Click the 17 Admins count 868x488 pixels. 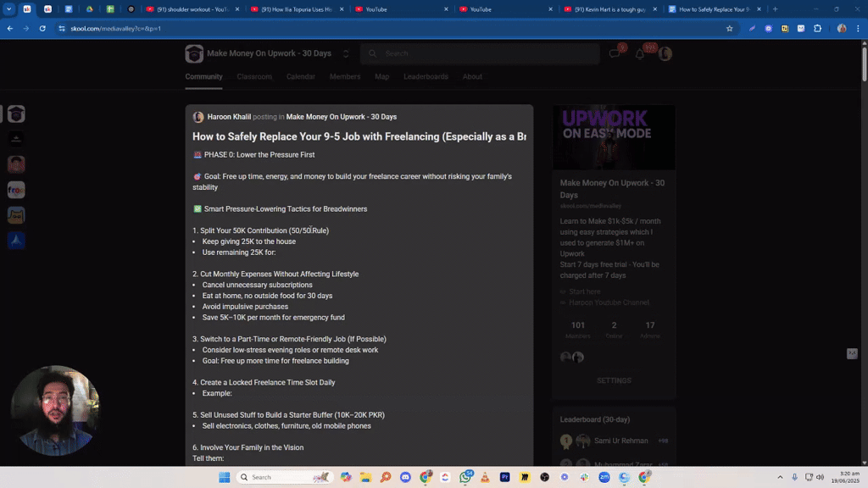click(x=650, y=330)
